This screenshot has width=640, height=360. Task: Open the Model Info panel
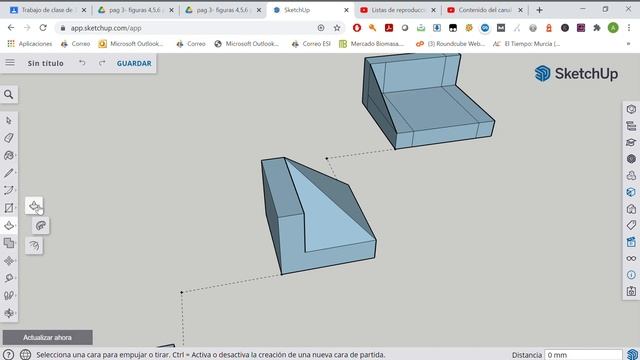tap(631, 275)
